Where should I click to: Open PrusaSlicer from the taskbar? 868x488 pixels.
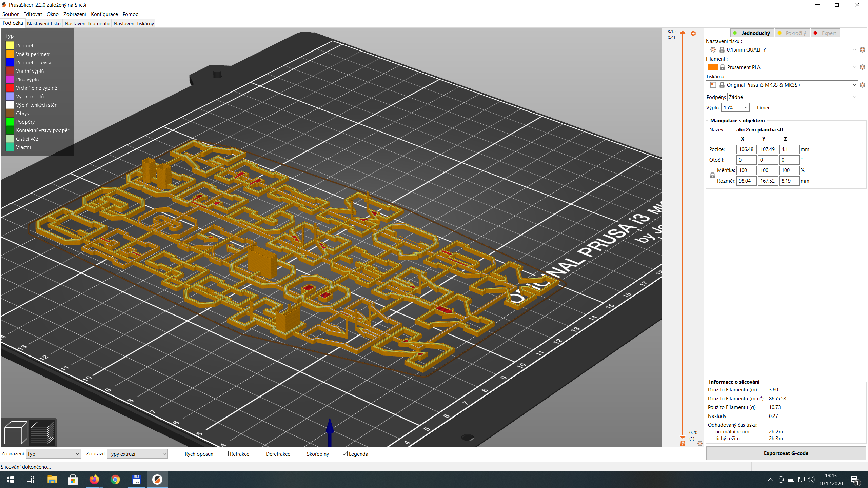[x=157, y=479]
